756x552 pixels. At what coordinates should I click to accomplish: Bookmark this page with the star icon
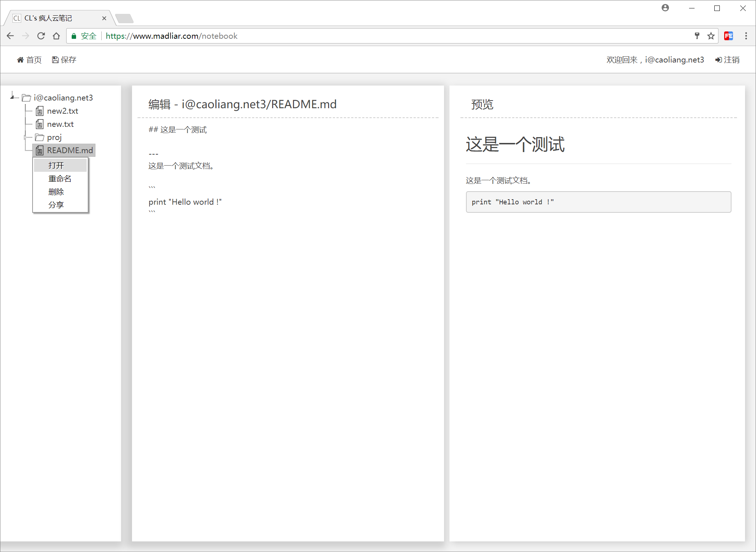coord(711,36)
